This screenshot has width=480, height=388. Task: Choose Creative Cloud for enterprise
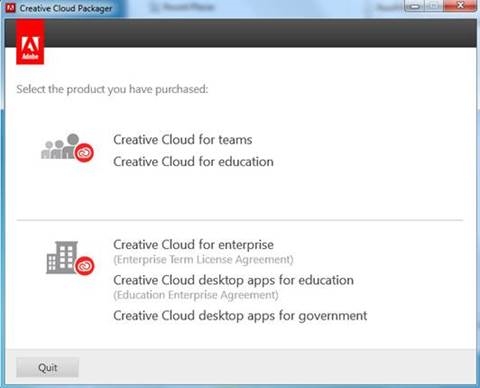pos(193,245)
